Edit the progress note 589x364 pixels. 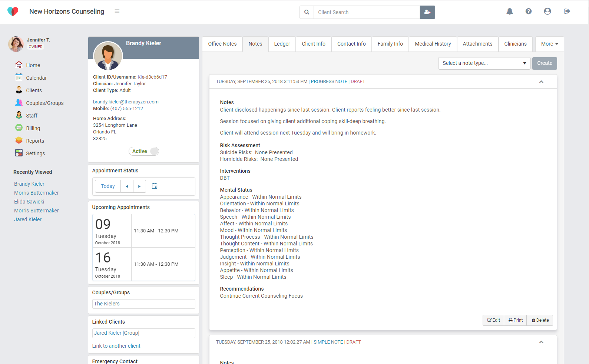493,320
